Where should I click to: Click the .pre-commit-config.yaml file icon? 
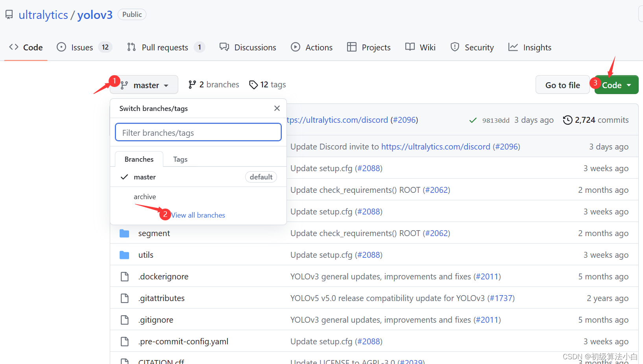coord(125,342)
